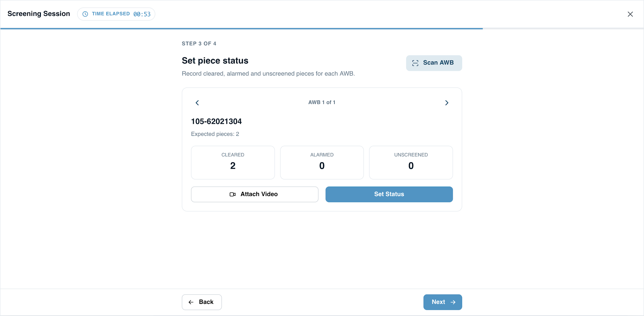This screenshot has width=644, height=316.
Task: Click the video camera icon beside Attach Video
Action: (232, 195)
